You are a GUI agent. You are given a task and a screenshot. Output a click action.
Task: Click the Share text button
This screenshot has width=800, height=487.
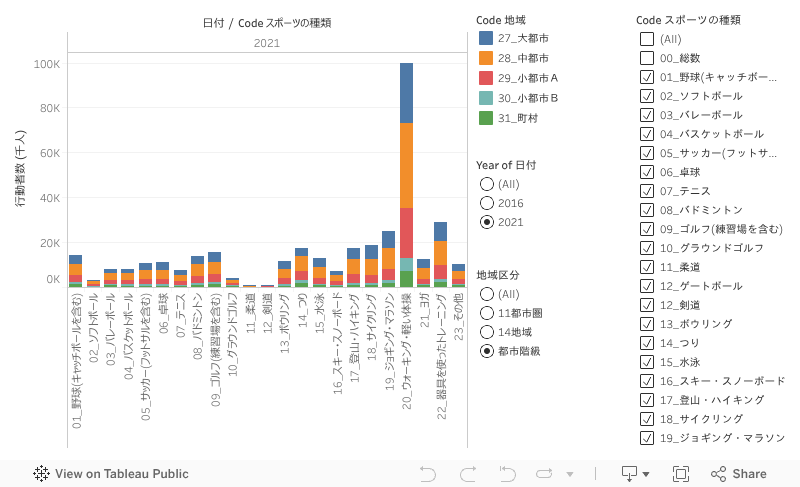[749, 474]
